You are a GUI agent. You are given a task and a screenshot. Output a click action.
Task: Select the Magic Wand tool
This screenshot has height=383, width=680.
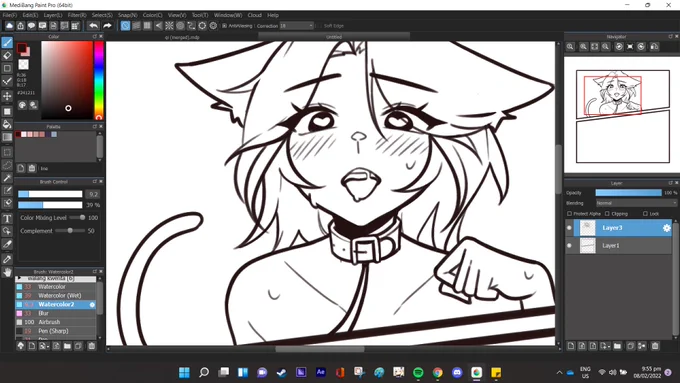click(7, 178)
